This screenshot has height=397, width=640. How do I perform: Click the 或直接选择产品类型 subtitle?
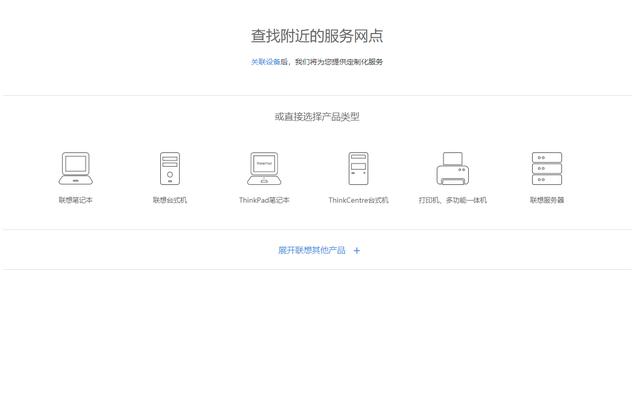[x=317, y=117]
